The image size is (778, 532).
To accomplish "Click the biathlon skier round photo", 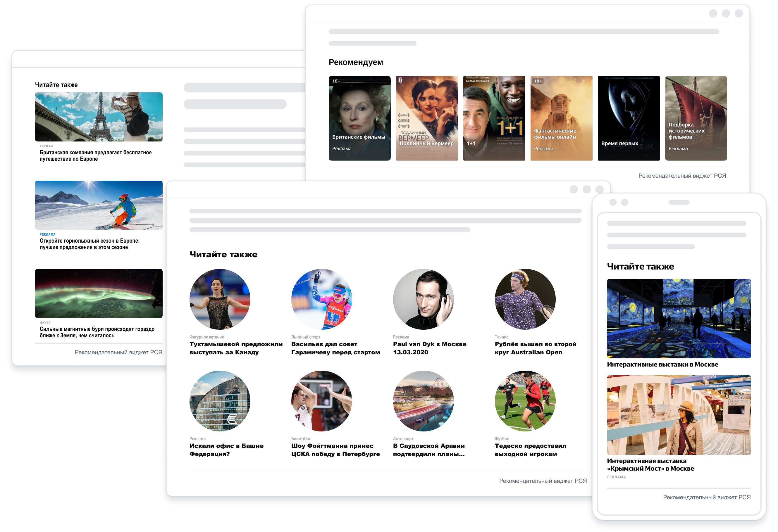I will click(322, 299).
